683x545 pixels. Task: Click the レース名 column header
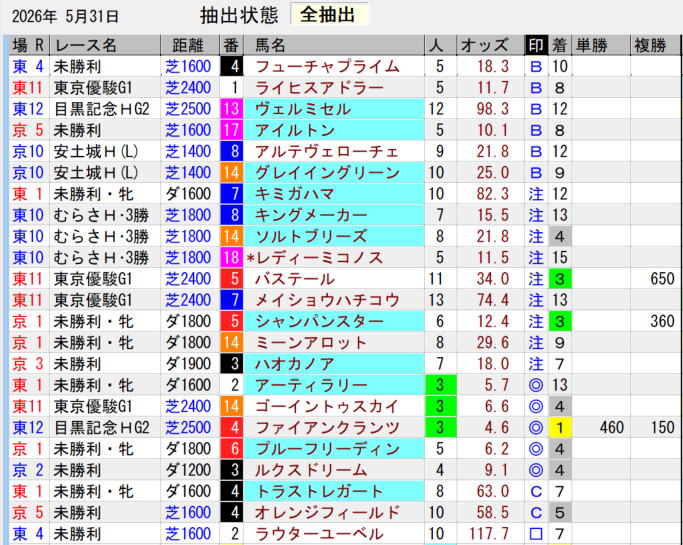pos(105,45)
